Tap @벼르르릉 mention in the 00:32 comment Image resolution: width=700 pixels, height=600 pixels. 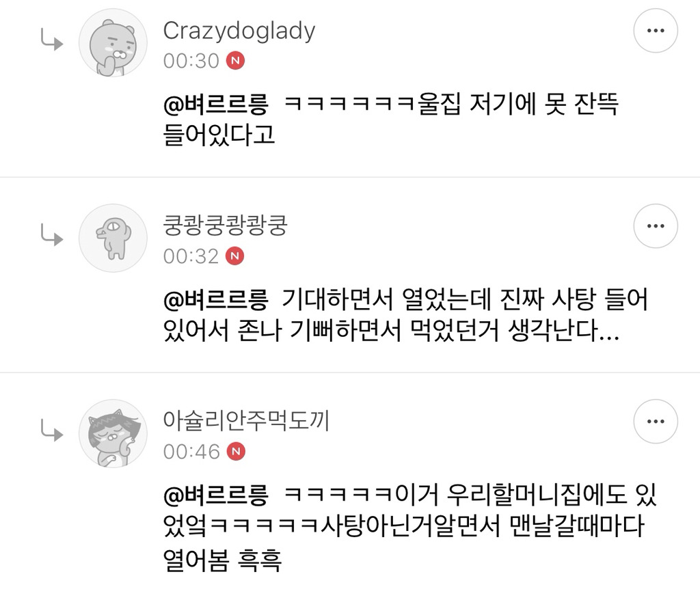(x=215, y=300)
